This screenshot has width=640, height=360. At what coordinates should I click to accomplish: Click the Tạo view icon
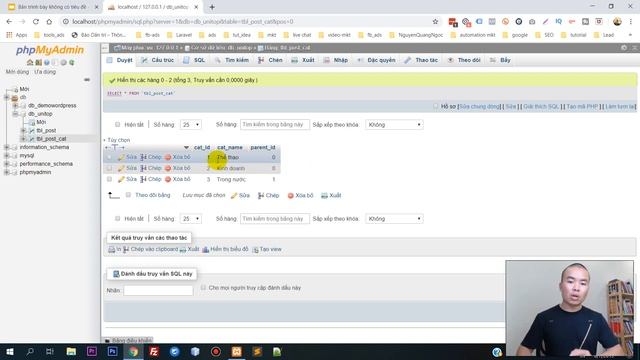255,249
